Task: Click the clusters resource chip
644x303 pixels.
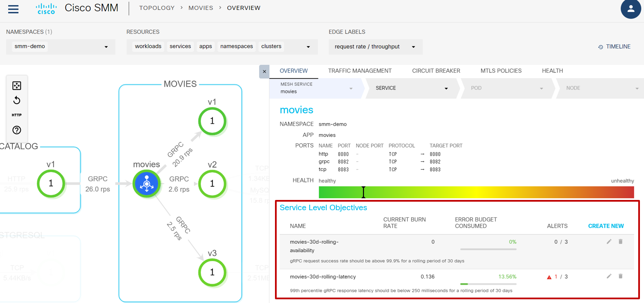Action: (271, 46)
